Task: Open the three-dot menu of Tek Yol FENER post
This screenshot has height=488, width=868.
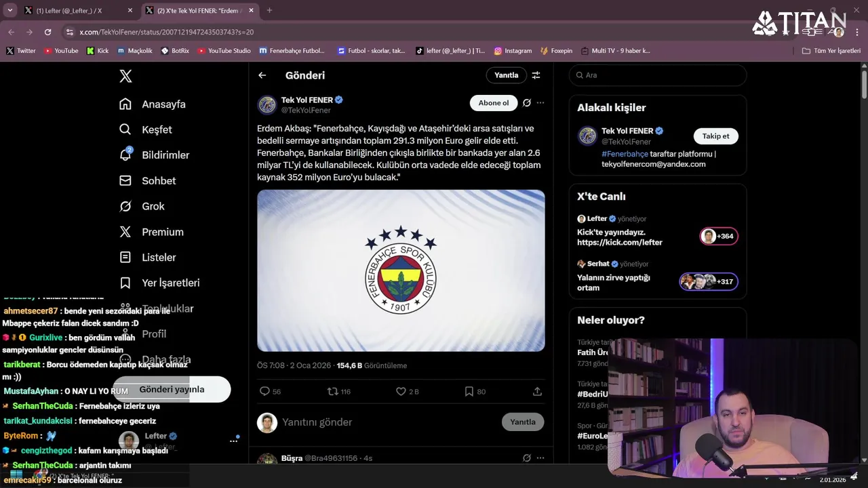Action: click(x=540, y=103)
